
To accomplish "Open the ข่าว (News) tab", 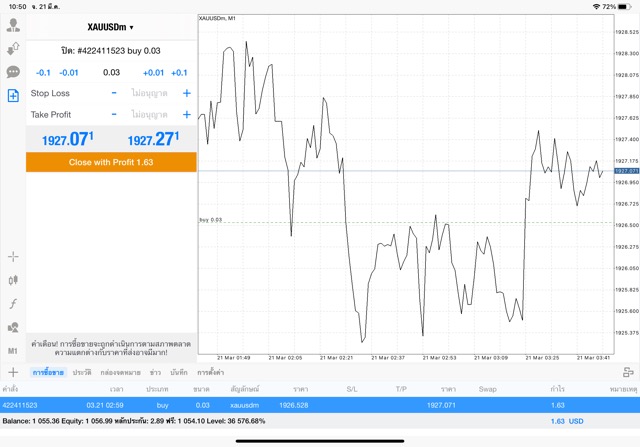I will [x=155, y=372].
